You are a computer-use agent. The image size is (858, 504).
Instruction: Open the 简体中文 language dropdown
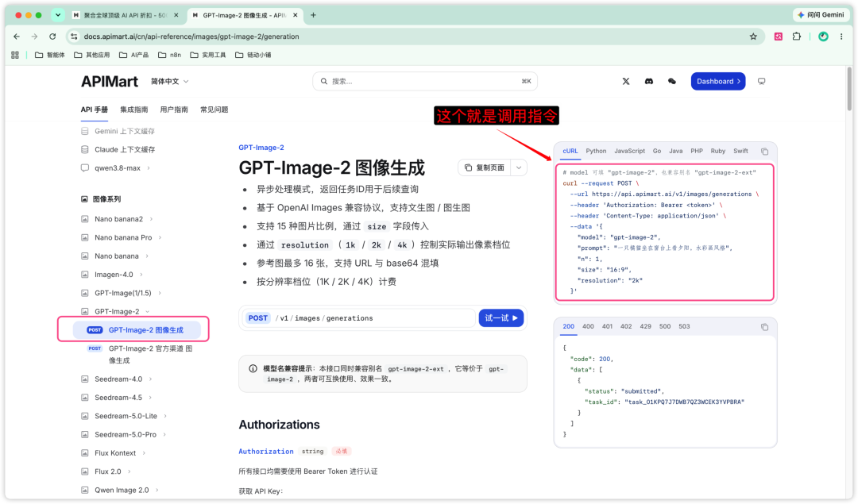coord(170,82)
